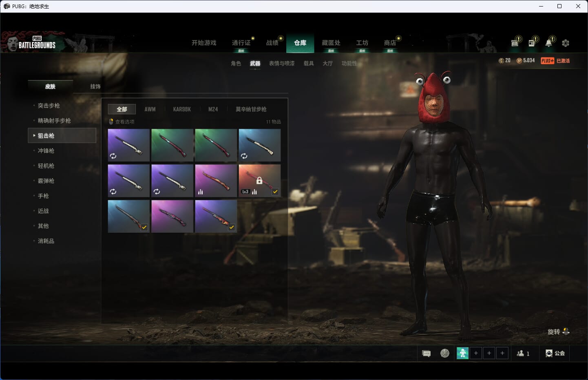Click the 已激活 activated status text
588x380 pixels.
coord(563,60)
